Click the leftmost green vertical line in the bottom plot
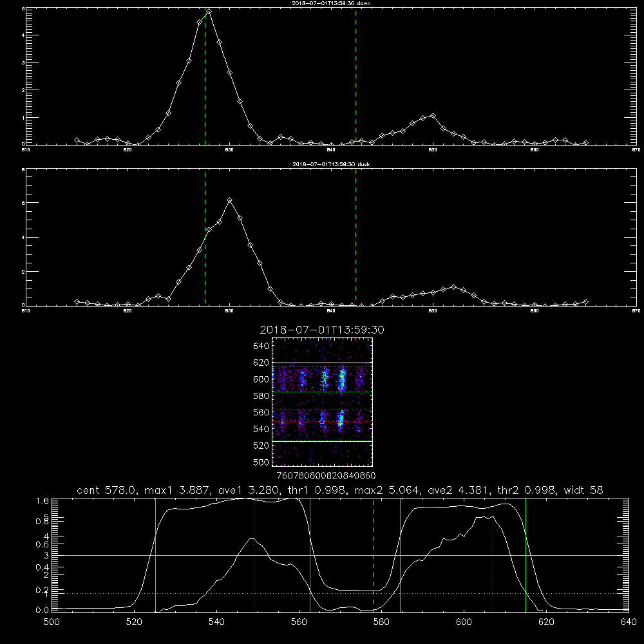Viewport: 644px width, 644px height. coord(156,555)
